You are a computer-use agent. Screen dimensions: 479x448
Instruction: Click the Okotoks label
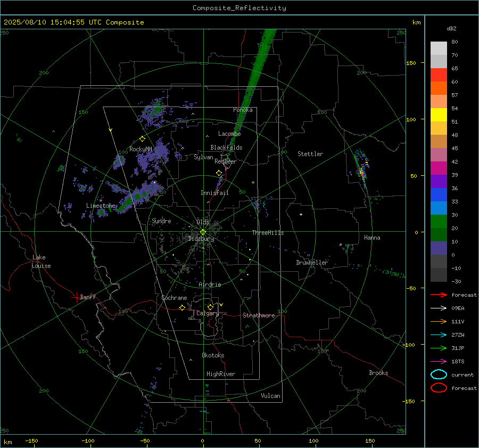click(213, 355)
